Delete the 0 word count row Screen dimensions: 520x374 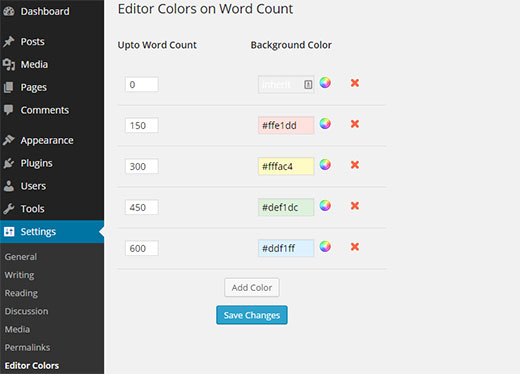(355, 83)
